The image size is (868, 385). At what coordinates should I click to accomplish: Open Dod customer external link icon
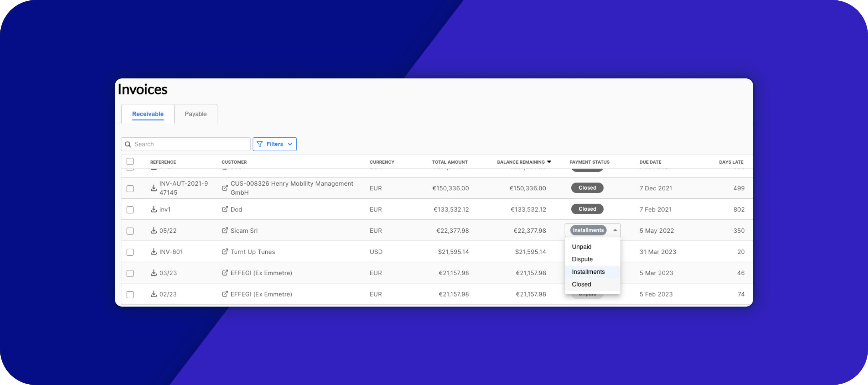(x=225, y=209)
